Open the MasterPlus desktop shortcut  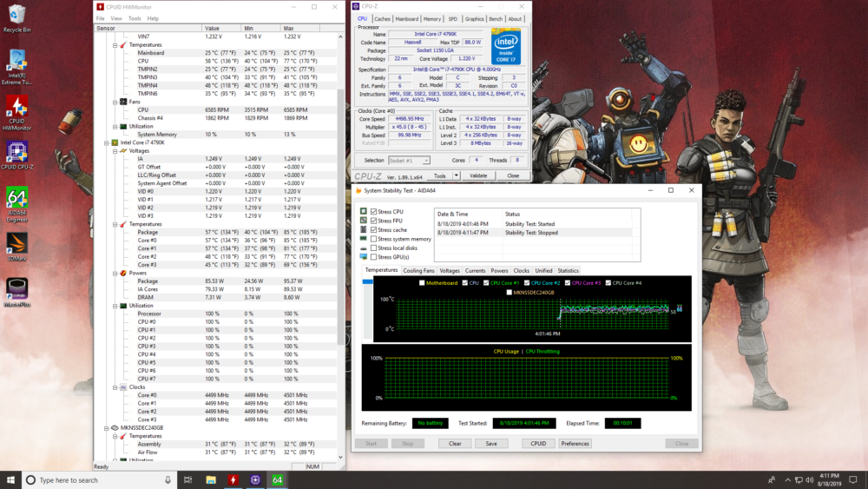tap(16, 292)
